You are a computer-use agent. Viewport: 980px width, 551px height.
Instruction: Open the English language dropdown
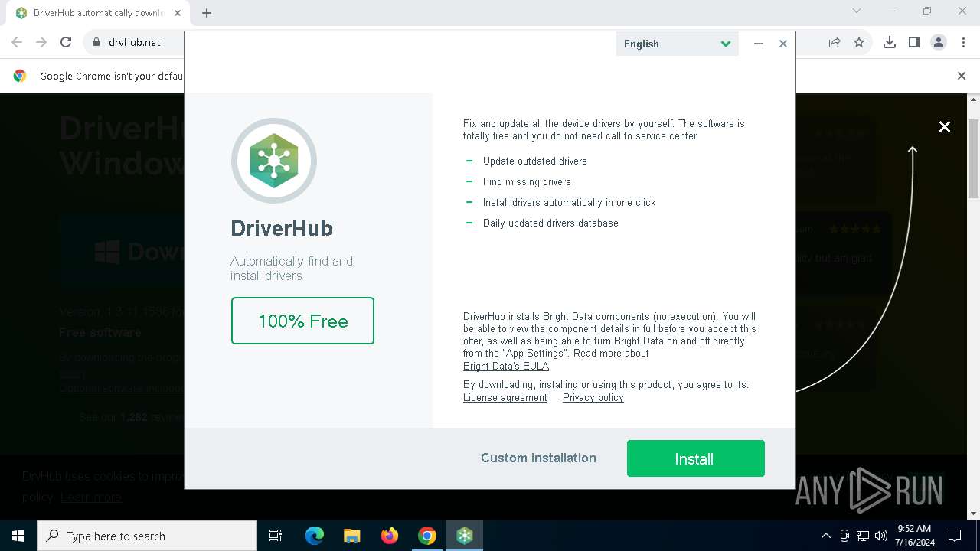tap(677, 44)
